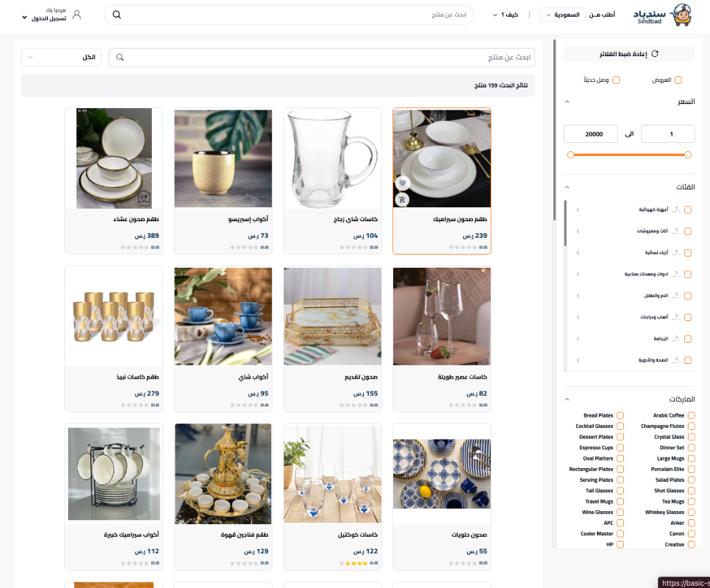Open طقم صحون عشاء product image
The height and width of the screenshot is (588, 710).
(114, 158)
